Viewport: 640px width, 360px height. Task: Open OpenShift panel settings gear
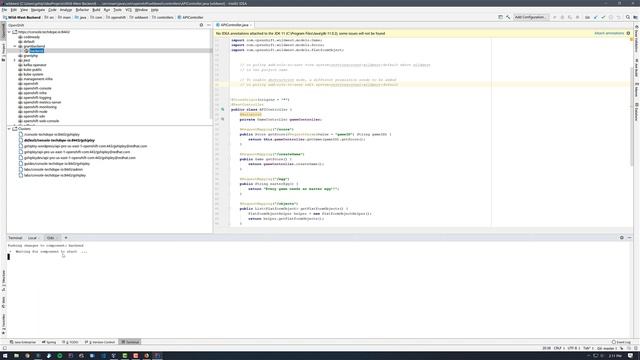[x=201, y=25]
